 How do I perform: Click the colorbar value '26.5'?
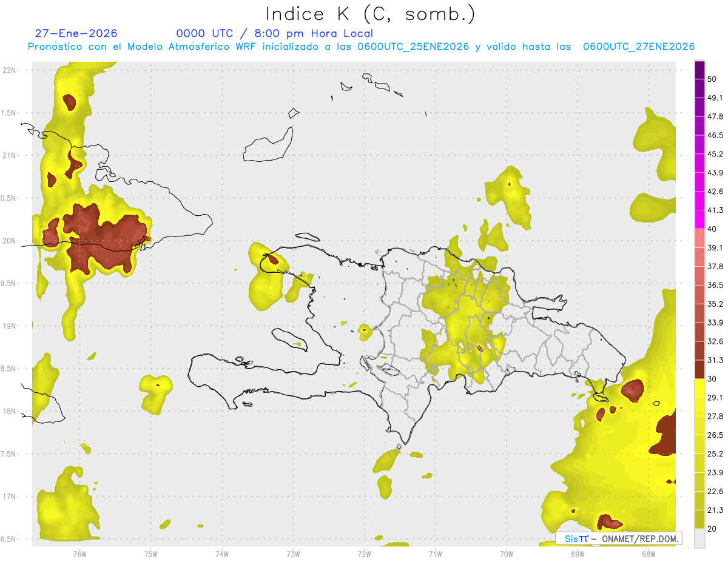[x=715, y=435]
